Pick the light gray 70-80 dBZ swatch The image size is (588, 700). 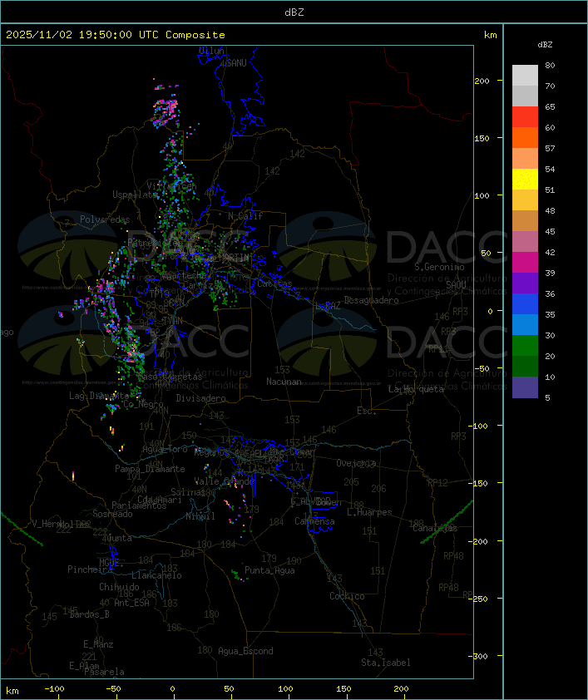tap(525, 76)
